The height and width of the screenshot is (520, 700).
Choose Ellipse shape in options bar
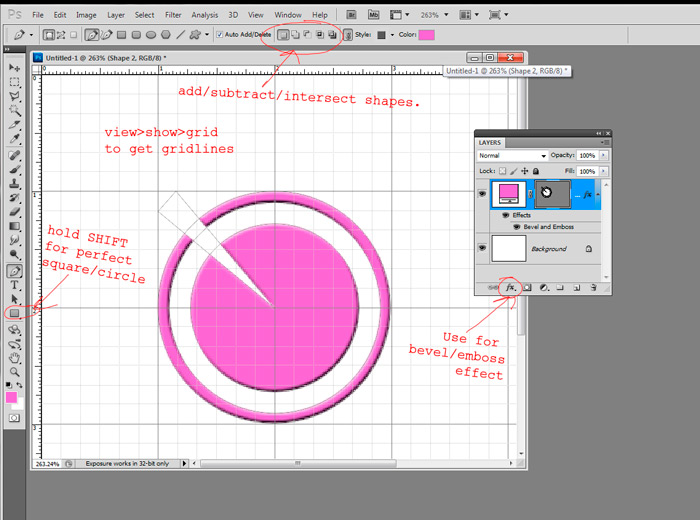pyautogui.click(x=151, y=34)
